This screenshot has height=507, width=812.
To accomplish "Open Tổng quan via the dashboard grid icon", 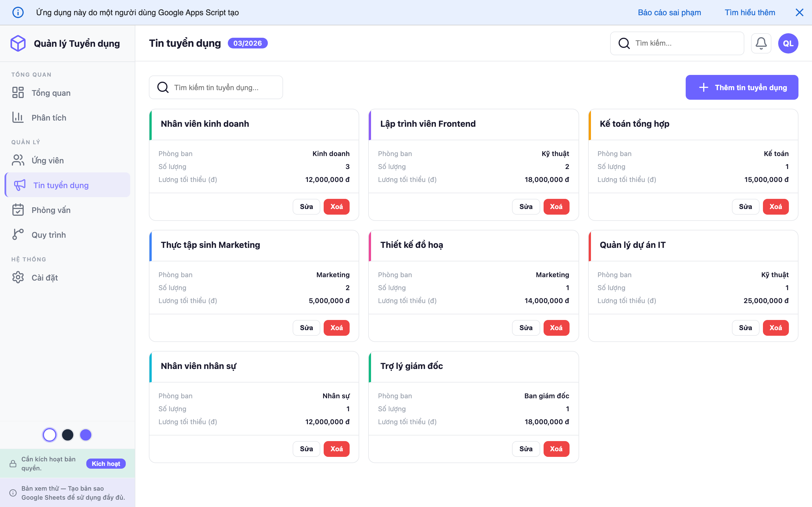I will pyautogui.click(x=18, y=93).
